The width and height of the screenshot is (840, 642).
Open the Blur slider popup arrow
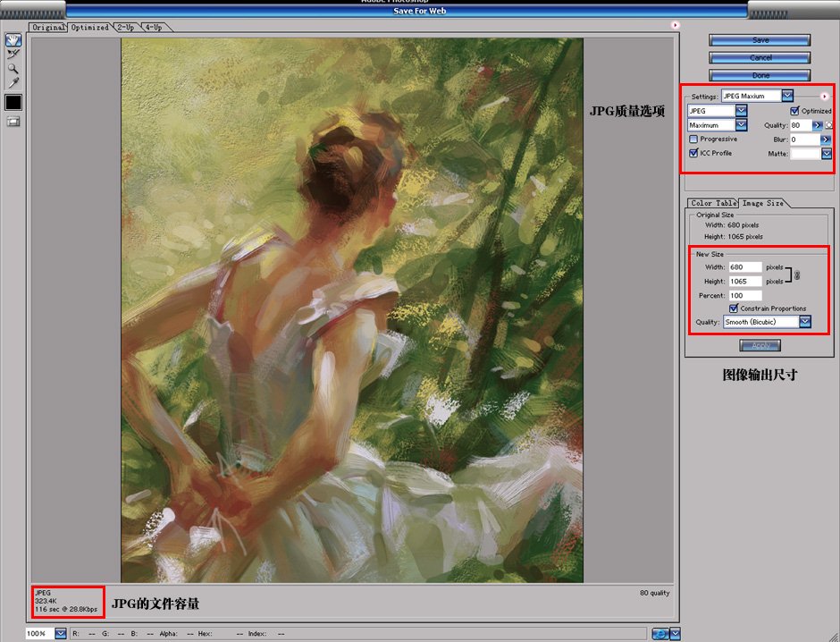point(826,139)
